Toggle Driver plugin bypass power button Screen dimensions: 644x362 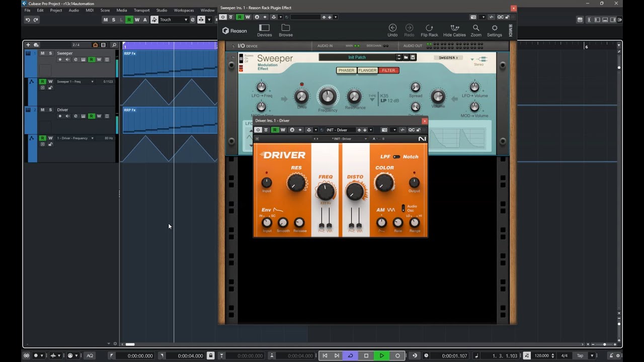pos(258,130)
